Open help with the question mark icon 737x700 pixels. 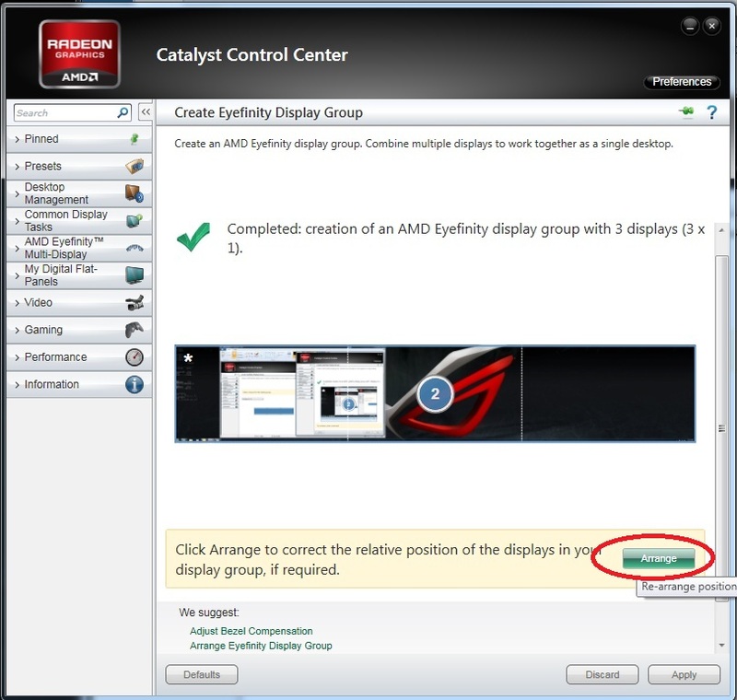click(x=711, y=112)
